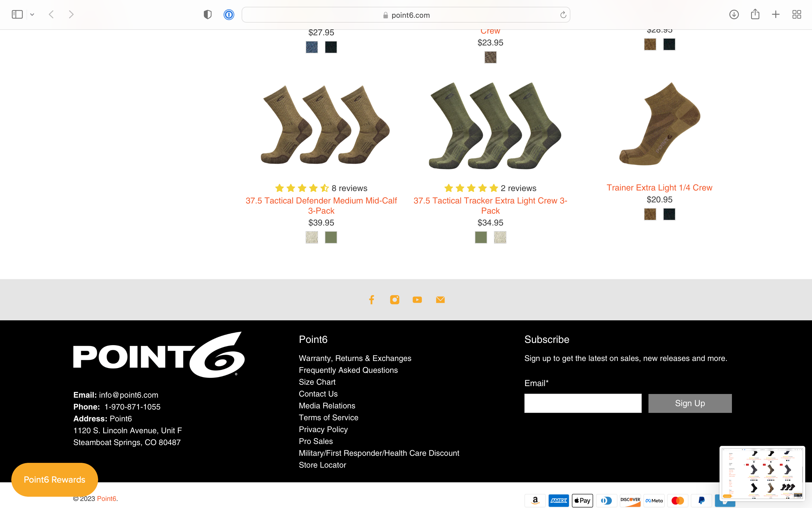
Task: Choose black swatch under $27.95 product
Action: [x=331, y=47]
